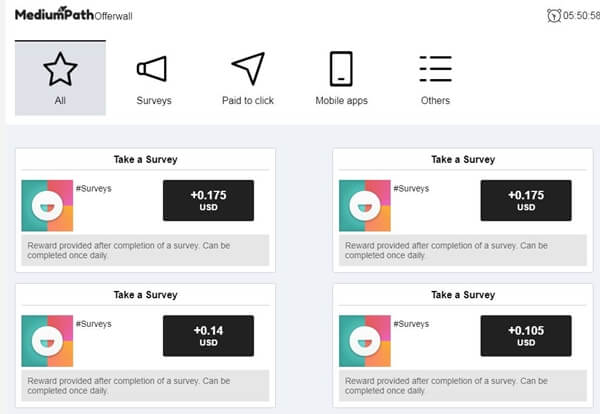The image size is (600, 414).
Task: Click the bottom-right Take a Survey title
Action: coord(463,295)
